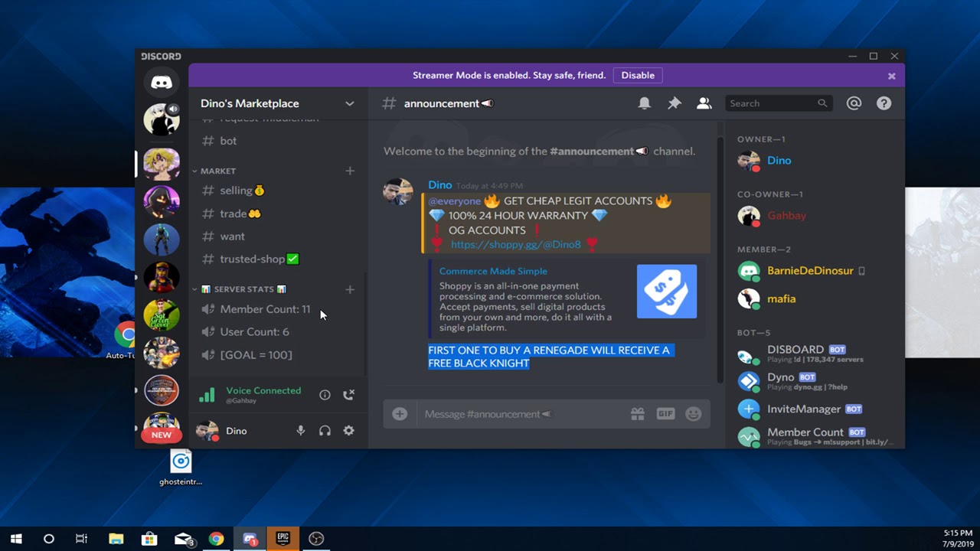
Task: Open the shoppy.gg/@Dino8 link
Action: [516, 244]
